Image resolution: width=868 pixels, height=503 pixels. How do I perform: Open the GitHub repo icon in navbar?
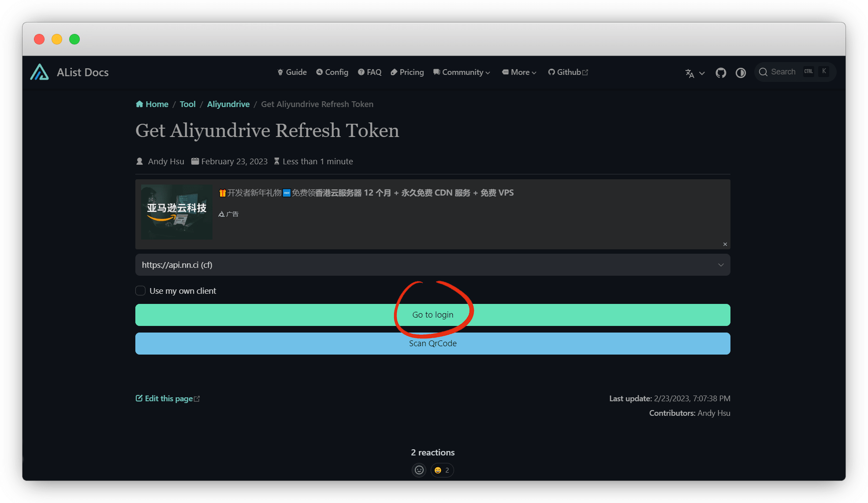click(x=721, y=73)
